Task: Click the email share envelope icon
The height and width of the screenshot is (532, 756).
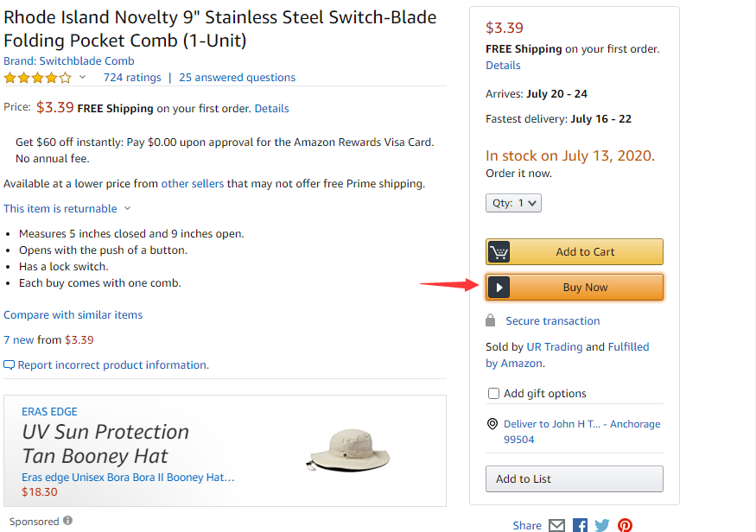Action: (x=557, y=525)
